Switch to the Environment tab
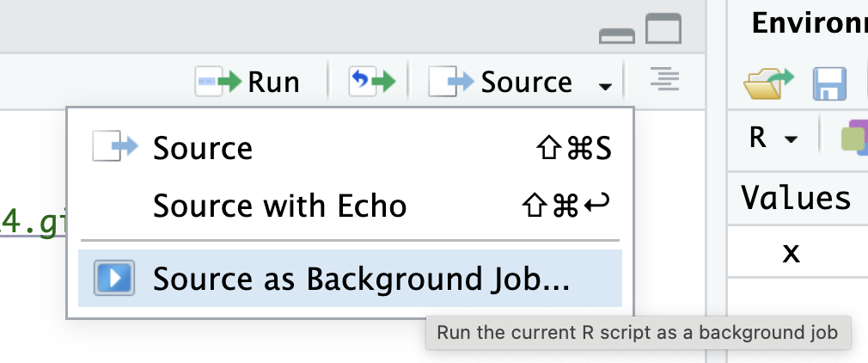The height and width of the screenshot is (363, 868). point(808,23)
